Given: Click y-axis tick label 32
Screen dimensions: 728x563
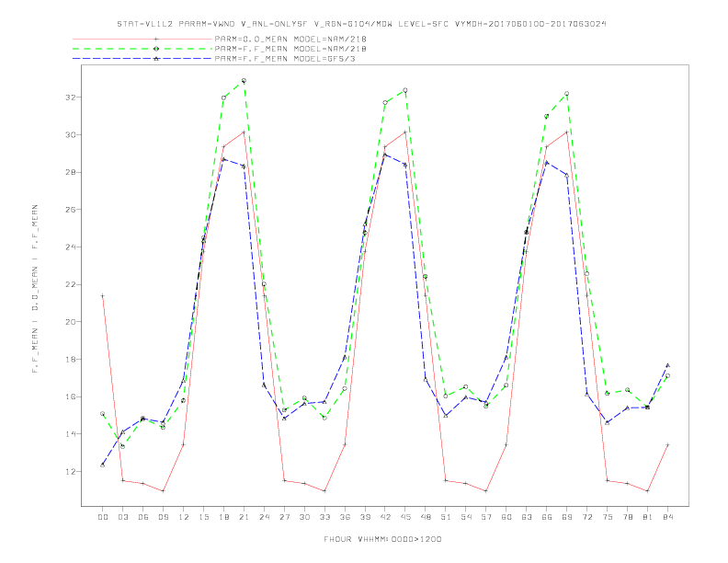Looking at the screenshot, I should coord(72,98).
